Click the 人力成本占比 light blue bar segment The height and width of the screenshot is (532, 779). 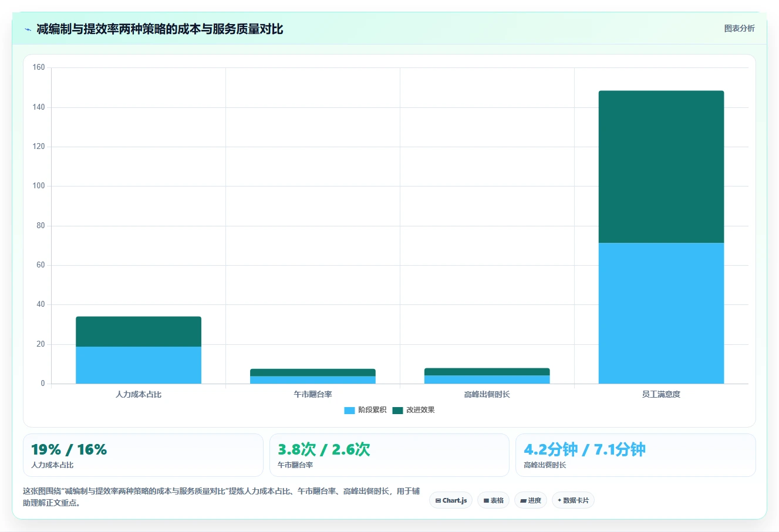pos(139,365)
